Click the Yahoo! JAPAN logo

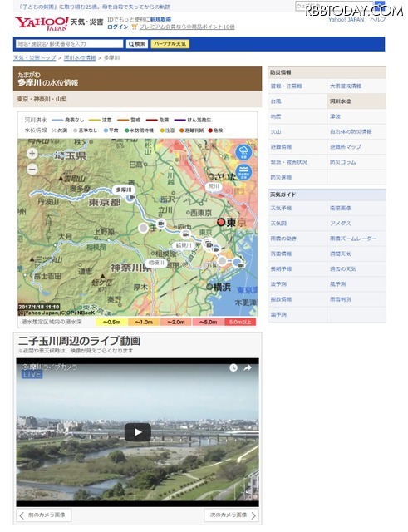click(x=42, y=23)
